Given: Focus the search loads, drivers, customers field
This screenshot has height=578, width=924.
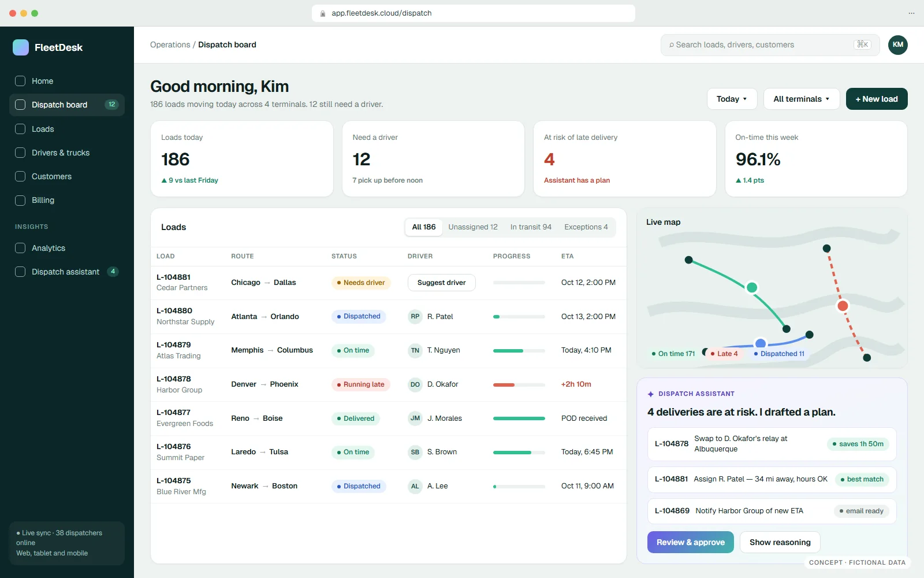Looking at the screenshot, I should 770,45.
